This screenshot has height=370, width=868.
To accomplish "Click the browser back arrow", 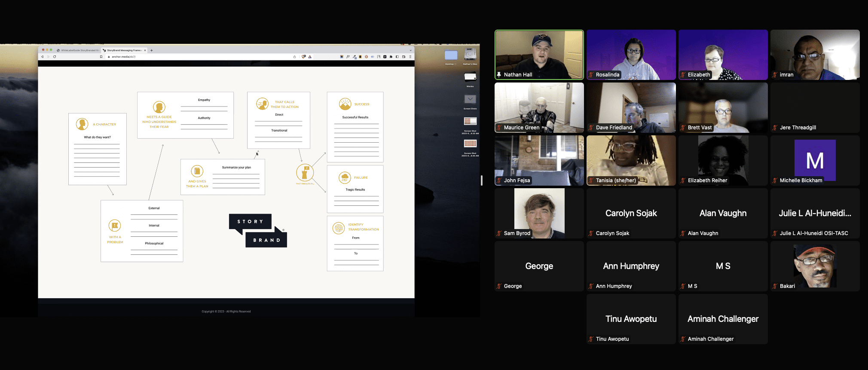I will point(43,57).
